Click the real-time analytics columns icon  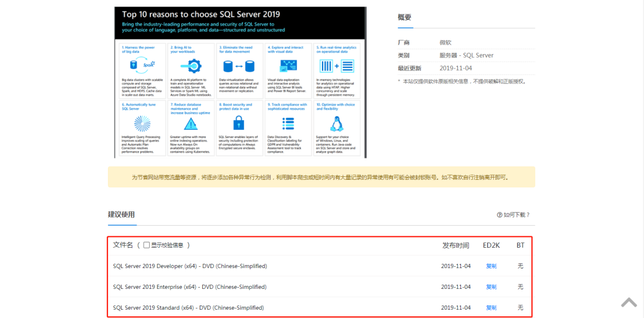point(337,66)
